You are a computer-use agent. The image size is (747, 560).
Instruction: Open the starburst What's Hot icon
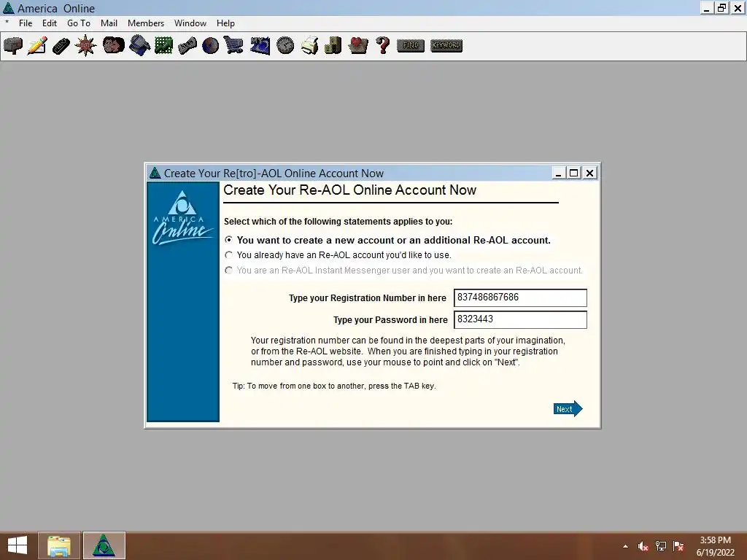[86, 46]
